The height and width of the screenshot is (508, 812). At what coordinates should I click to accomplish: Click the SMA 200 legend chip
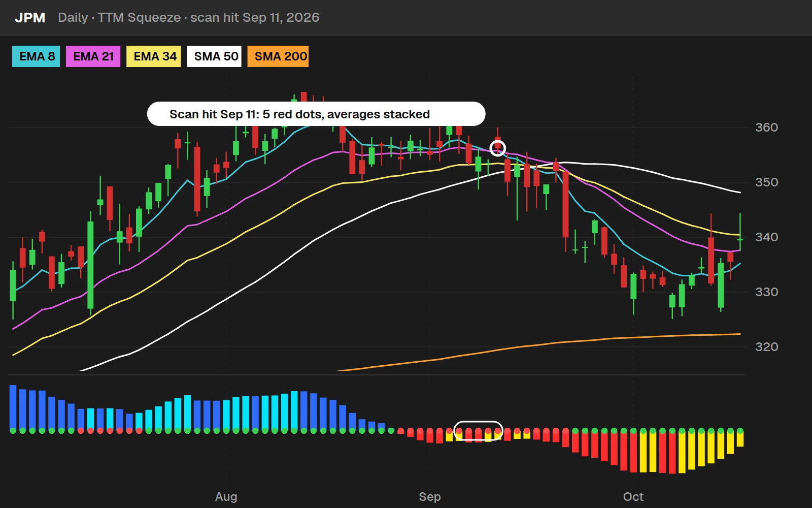pos(278,56)
